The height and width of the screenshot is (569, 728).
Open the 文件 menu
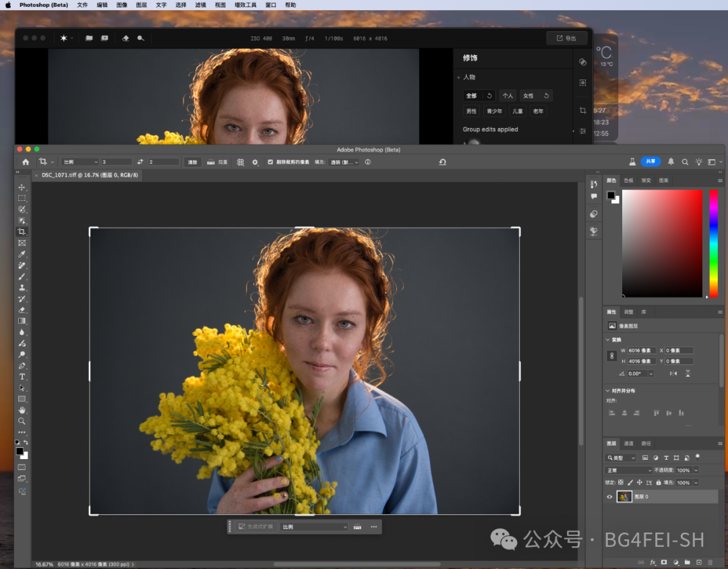coord(82,5)
